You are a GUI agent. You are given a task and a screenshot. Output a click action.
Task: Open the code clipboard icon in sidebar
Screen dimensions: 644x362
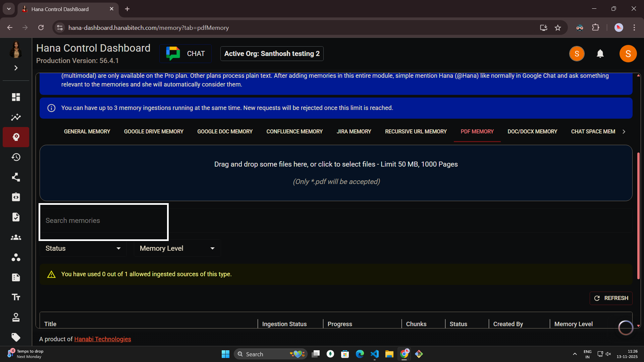pos(16,197)
